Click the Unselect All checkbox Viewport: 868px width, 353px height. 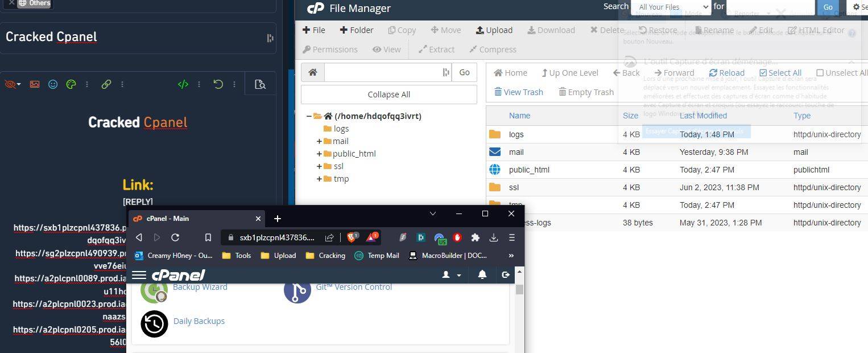(x=820, y=72)
